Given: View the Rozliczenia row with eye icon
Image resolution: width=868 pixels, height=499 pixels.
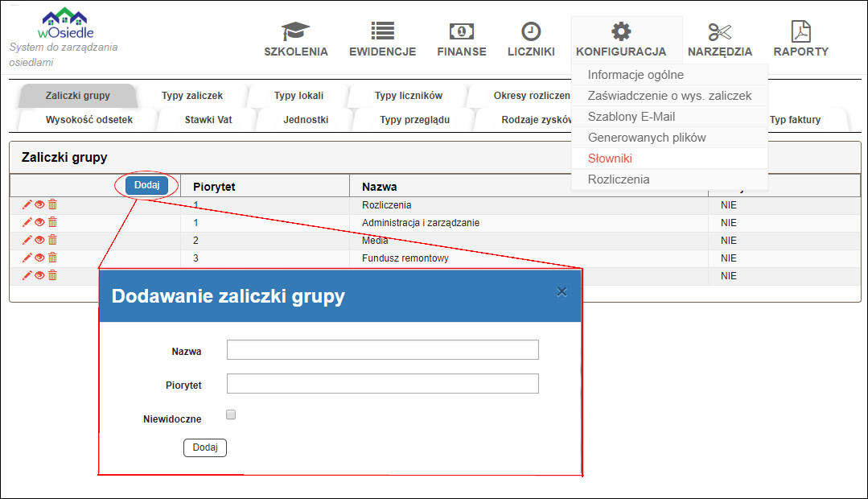Looking at the screenshot, I should point(39,204).
